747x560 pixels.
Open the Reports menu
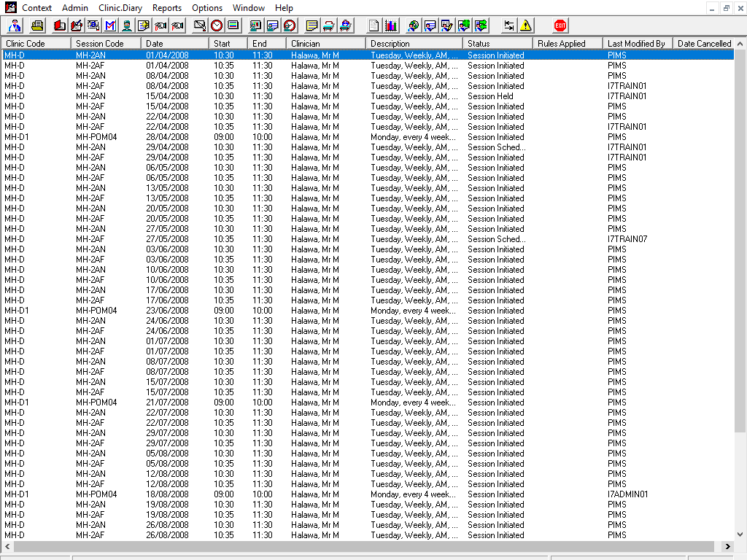(167, 7)
